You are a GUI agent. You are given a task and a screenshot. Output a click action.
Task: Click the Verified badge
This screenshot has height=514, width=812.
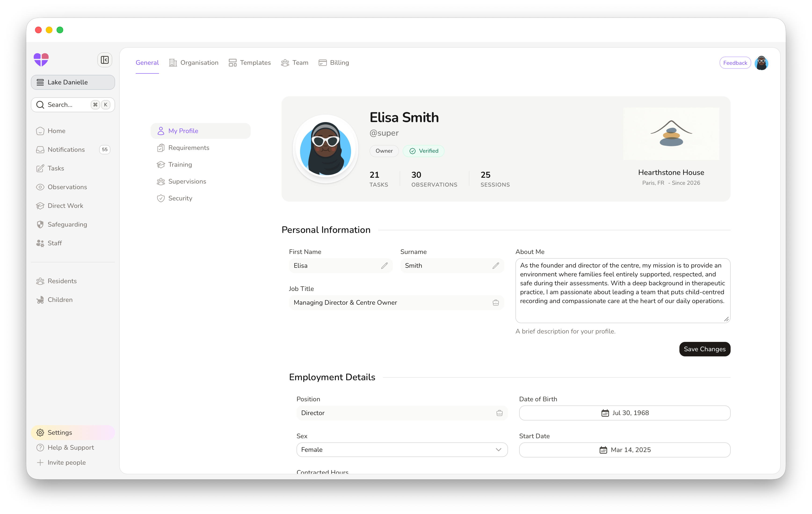pos(424,151)
